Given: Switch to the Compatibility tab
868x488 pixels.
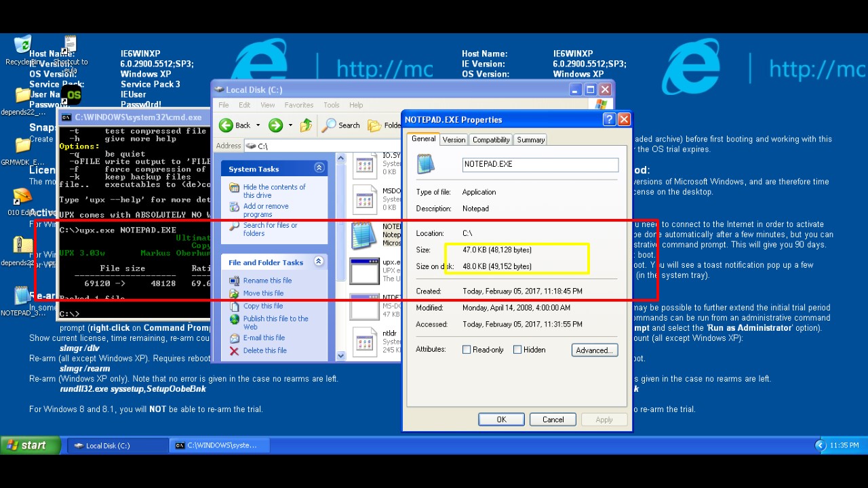Looking at the screenshot, I should click(491, 140).
